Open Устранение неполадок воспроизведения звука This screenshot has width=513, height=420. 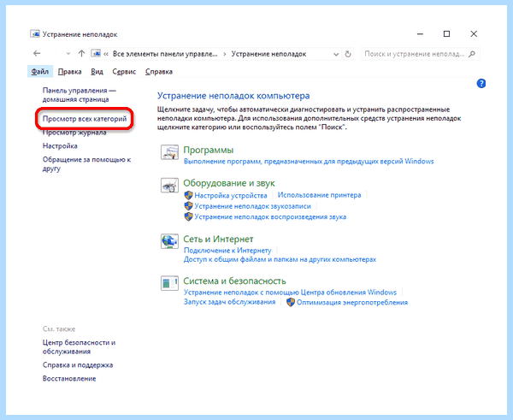click(x=270, y=216)
